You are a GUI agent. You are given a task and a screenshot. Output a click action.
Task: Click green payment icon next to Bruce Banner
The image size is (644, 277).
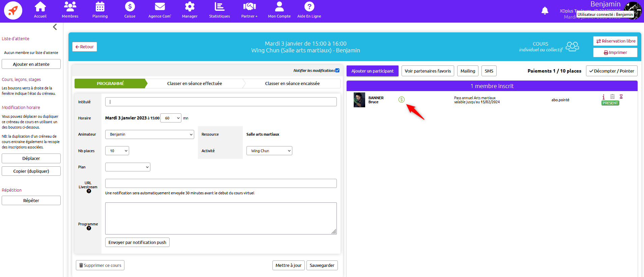[x=401, y=100]
